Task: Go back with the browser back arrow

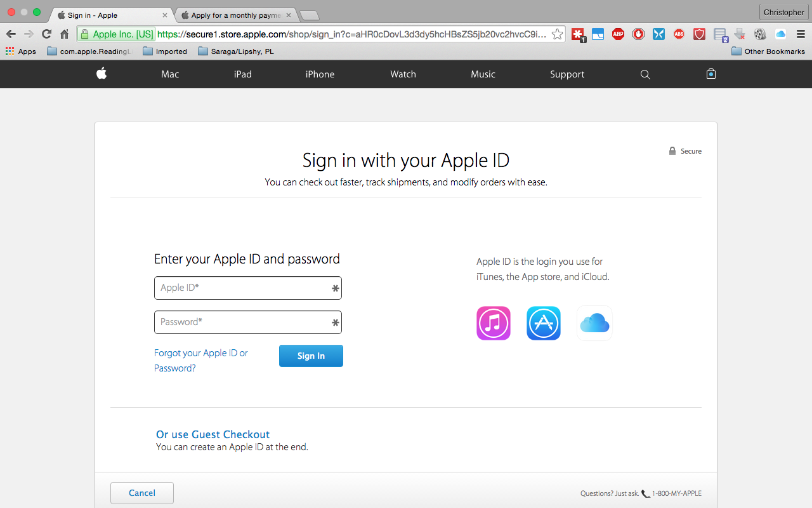Action: coord(11,34)
